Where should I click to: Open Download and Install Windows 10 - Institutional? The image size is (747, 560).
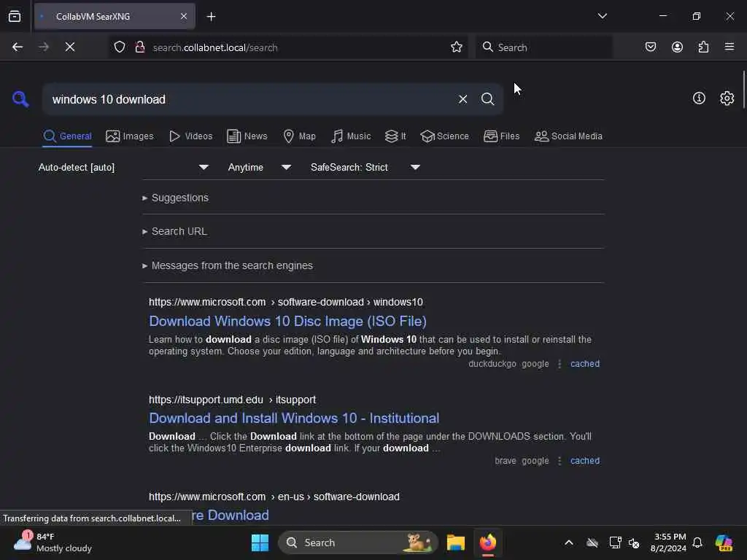pyautogui.click(x=294, y=418)
